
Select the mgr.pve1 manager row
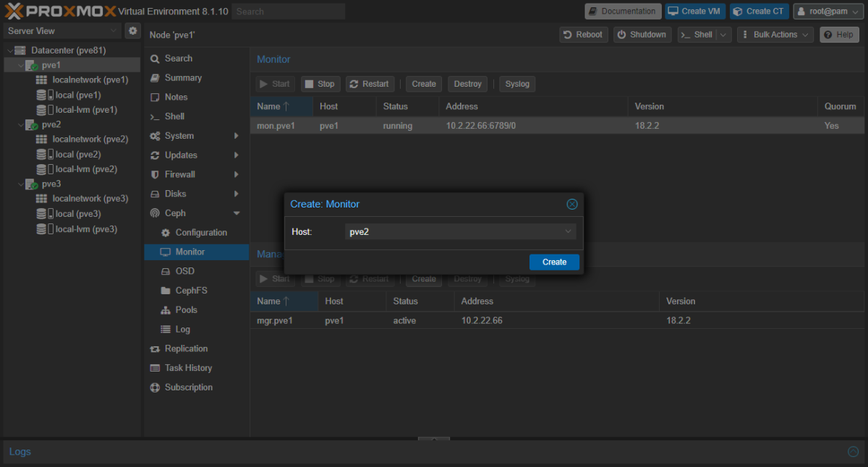click(557, 320)
